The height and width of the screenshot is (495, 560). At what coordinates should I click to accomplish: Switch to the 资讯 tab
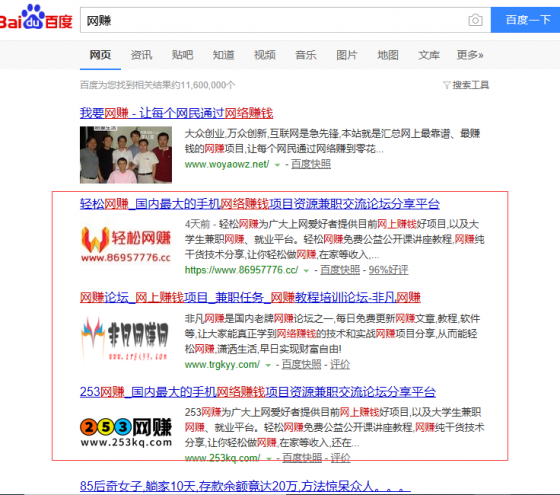pos(141,55)
